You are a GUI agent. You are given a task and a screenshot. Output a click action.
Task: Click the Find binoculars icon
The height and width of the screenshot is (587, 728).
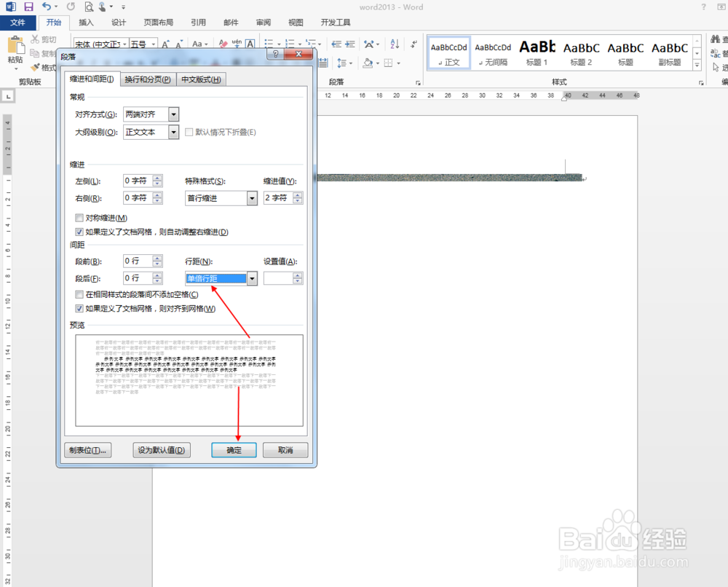(716, 39)
